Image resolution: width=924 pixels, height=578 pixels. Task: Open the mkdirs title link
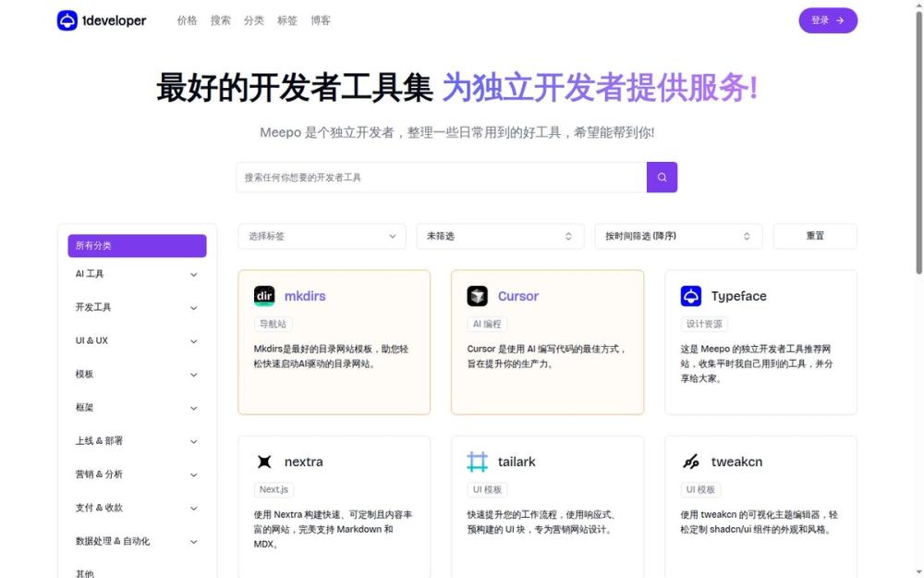pos(305,296)
